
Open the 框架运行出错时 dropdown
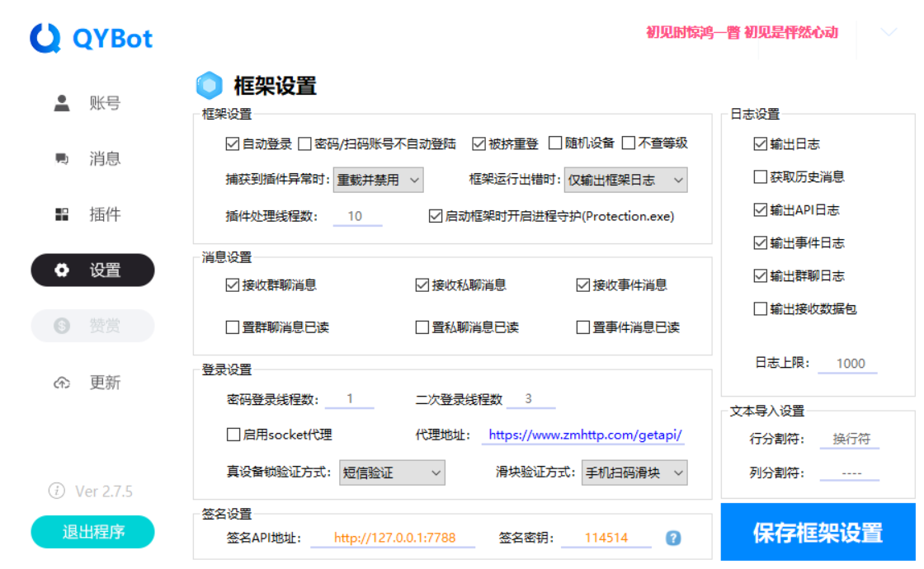[x=625, y=179]
